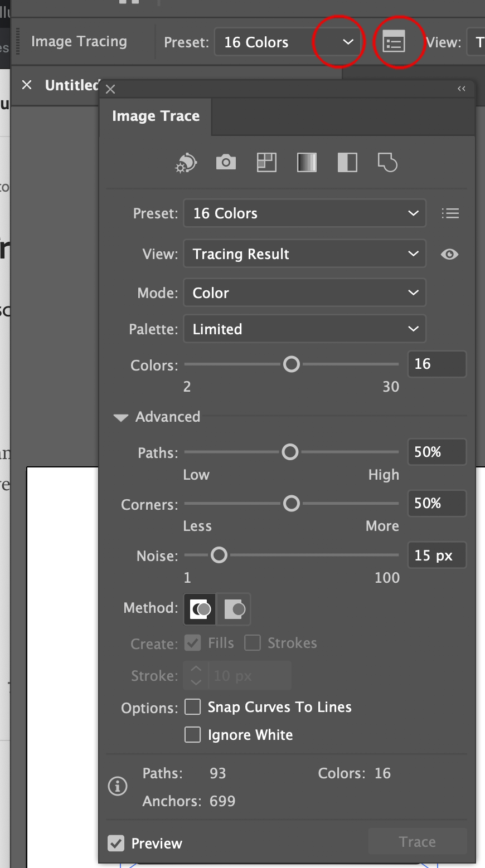Switch to the Image Trace panel tab

point(156,116)
